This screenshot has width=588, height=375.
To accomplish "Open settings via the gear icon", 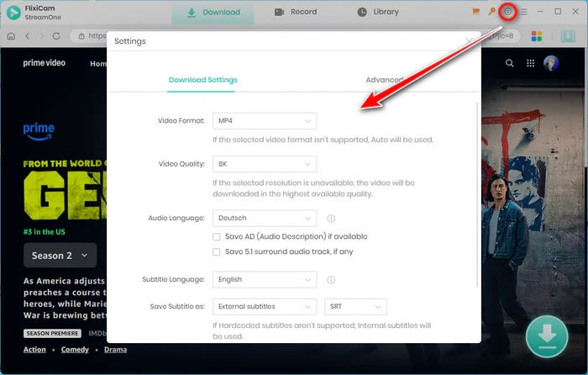I will [507, 12].
